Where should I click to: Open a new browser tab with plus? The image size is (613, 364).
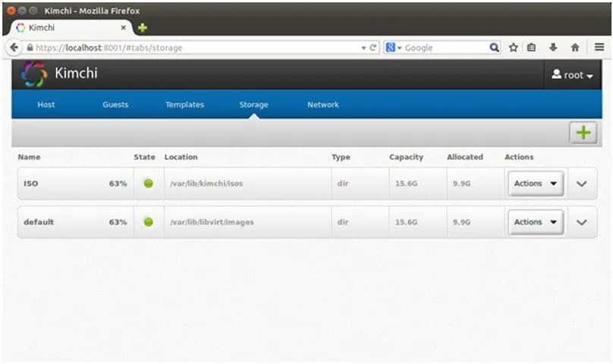142,28
